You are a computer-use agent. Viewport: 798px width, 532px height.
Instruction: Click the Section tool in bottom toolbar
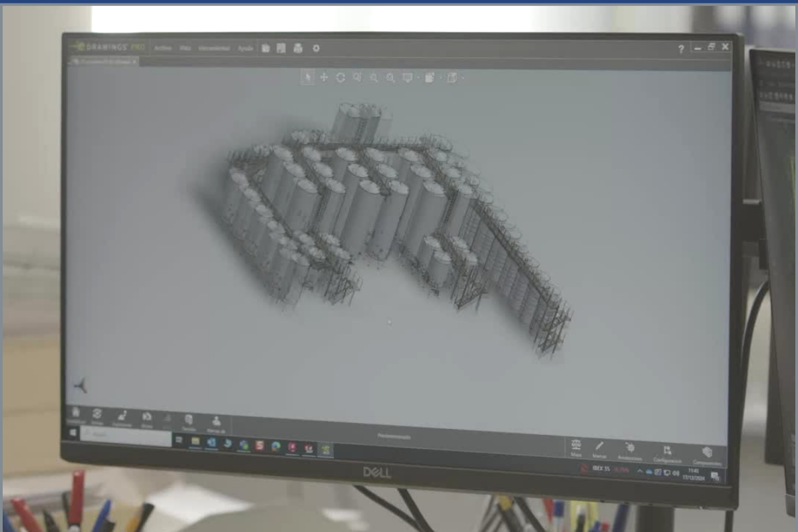coord(189,422)
